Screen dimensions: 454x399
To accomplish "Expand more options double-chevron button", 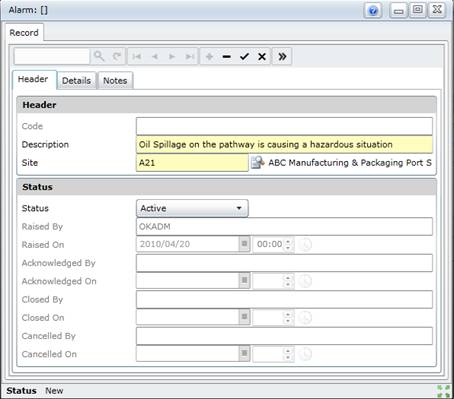I will [282, 56].
